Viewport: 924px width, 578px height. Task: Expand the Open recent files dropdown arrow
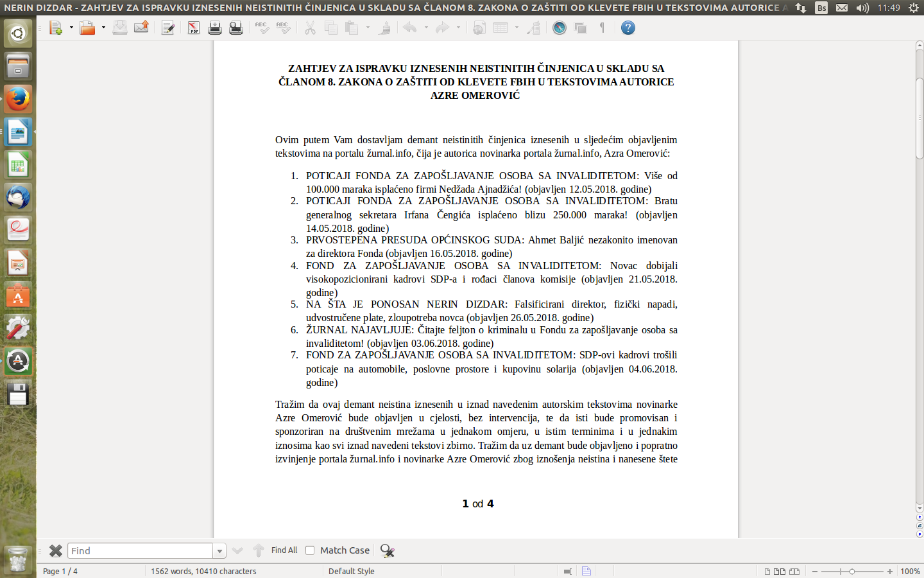point(103,28)
